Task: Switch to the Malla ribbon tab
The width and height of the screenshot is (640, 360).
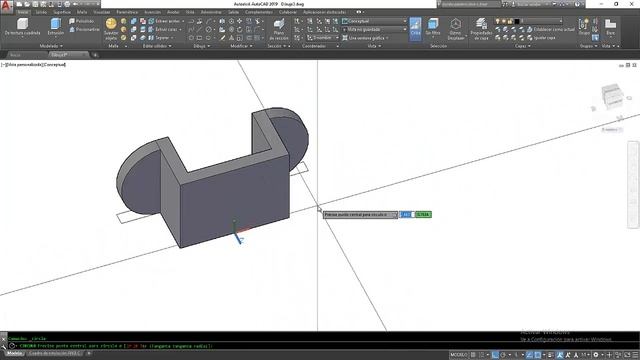Action: tap(82, 12)
